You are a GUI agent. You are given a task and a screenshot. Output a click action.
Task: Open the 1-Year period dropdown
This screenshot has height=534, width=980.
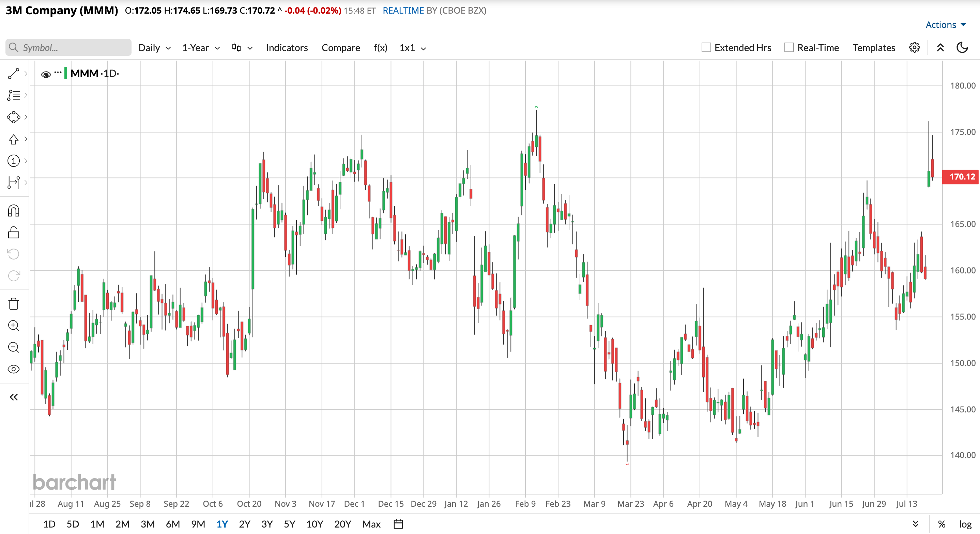coord(201,48)
